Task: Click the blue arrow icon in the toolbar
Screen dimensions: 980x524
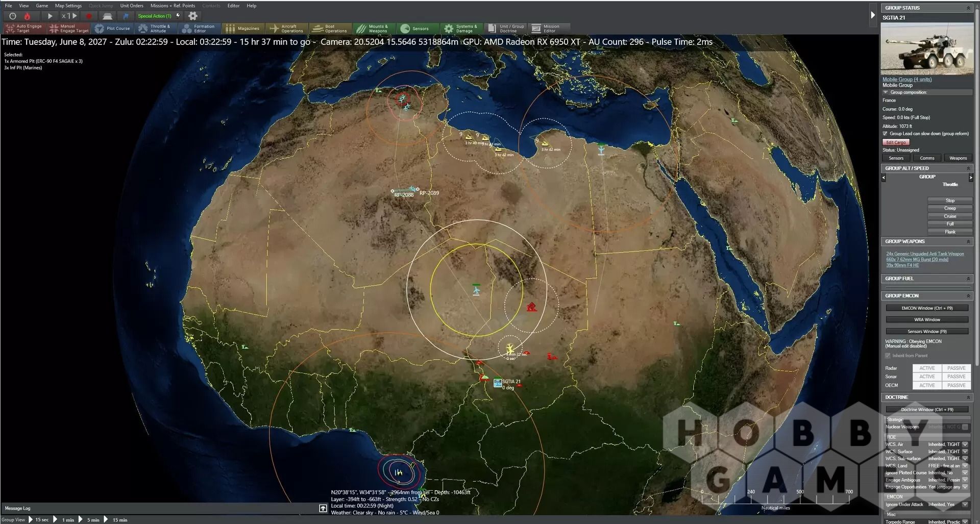Action: pyautogui.click(x=126, y=16)
